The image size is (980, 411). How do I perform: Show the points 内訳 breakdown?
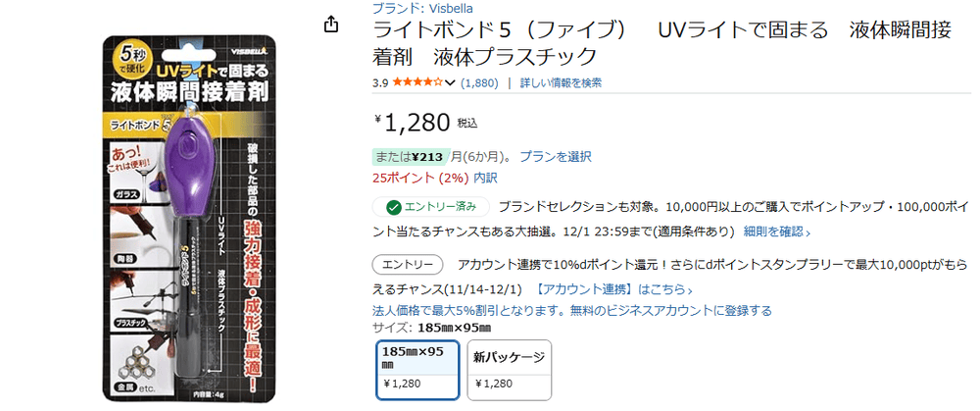click(485, 178)
